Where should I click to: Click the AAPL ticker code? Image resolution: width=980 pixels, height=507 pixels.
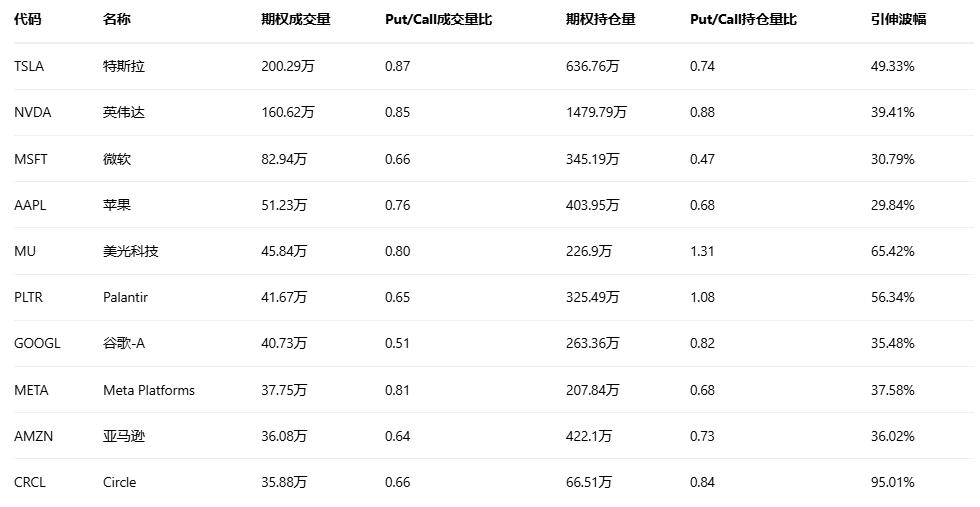(30, 205)
